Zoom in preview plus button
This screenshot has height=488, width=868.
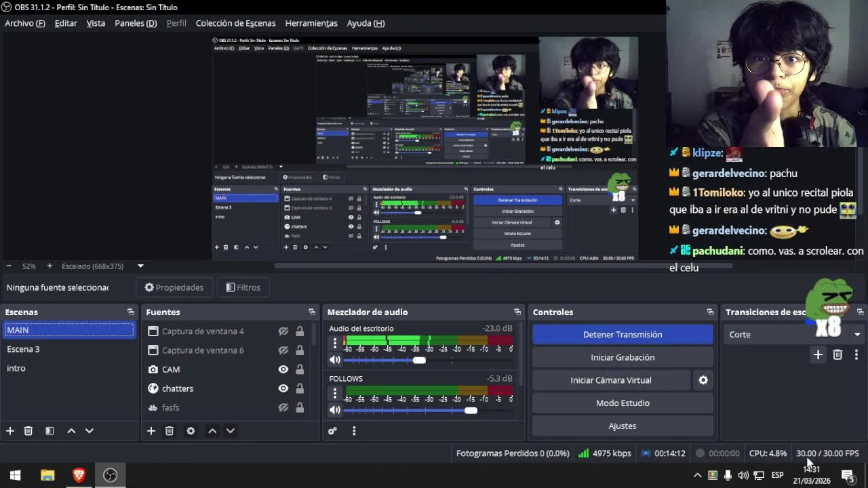(x=50, y=266)
